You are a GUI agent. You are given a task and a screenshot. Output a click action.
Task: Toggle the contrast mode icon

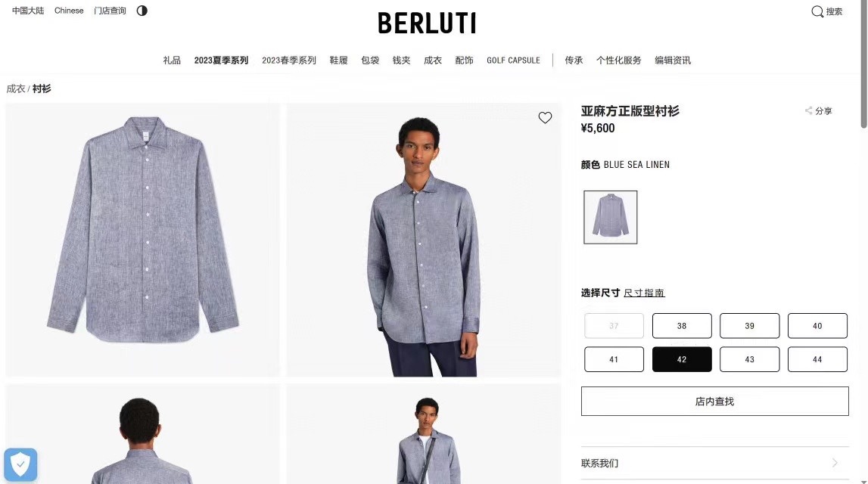(x=142, y=11)
